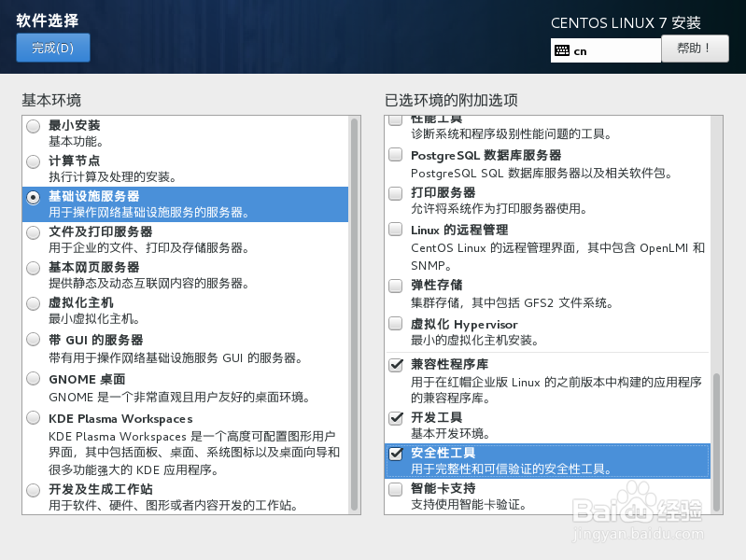Viewport: 746px width, 560px height.
Task: Click text 提供静态及动态互联网内容的服务器。
Action: click(148, 284)
